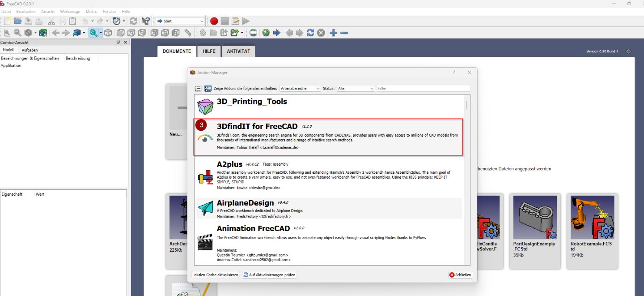Select the isometric view cube icon
The width and height of the screenshot is (644, 296).
[108, 33]
